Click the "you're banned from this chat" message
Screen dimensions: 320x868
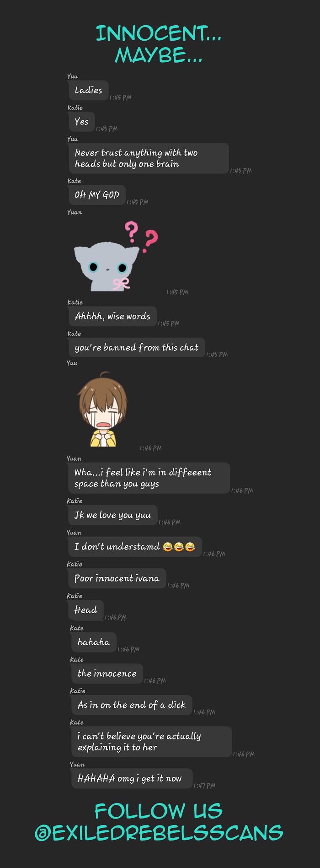click(136, 347)
